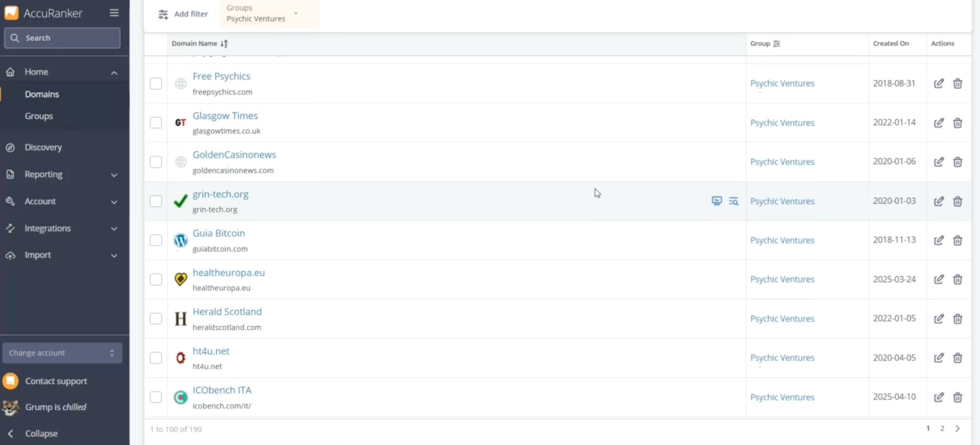Edit the ht4u.net domain
Viewport: 980px width, 445px height.
click(939, 358)
